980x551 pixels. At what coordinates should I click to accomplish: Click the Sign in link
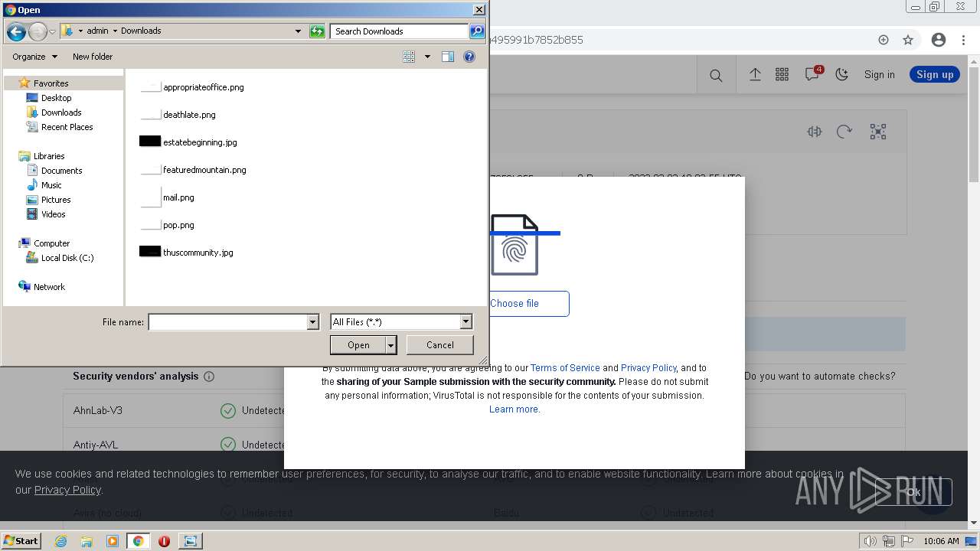(x=879, y=74)
